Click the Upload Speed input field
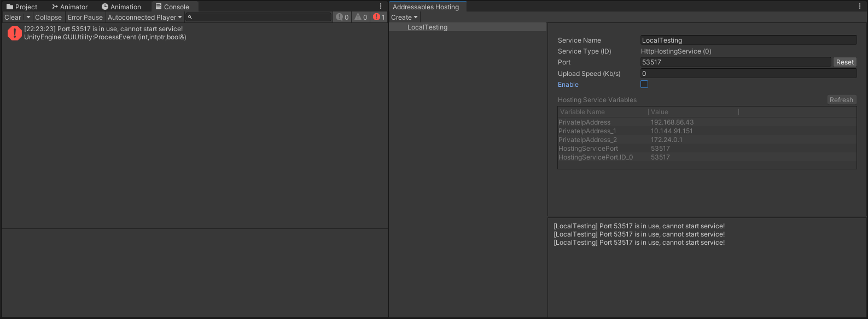 748,73
